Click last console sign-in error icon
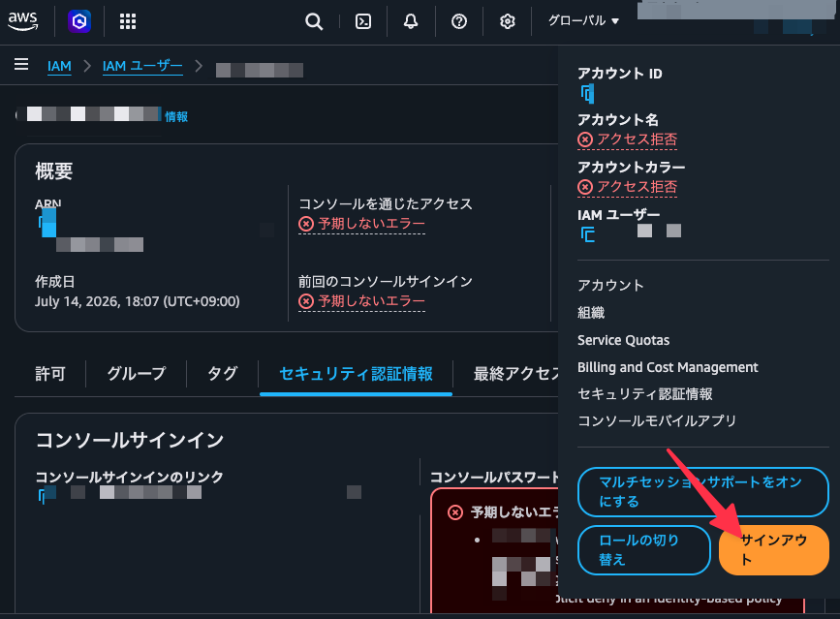 click(306, 301)
